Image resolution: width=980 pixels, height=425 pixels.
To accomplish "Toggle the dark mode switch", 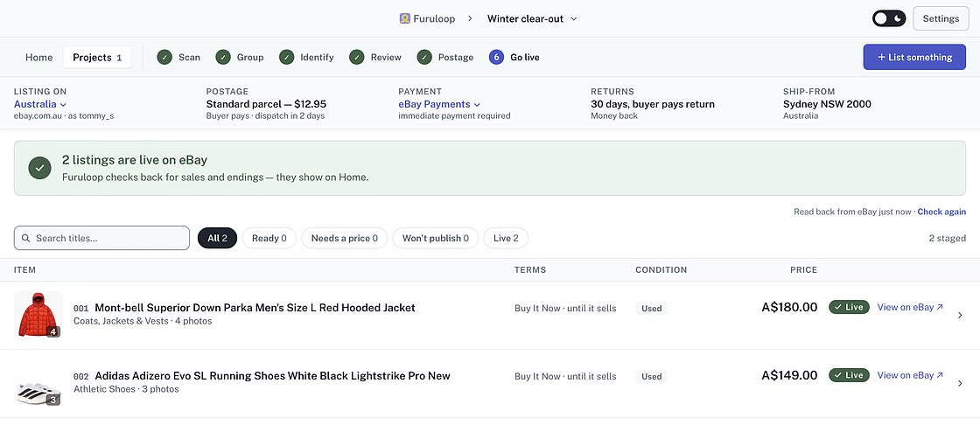I will point(889,18).
